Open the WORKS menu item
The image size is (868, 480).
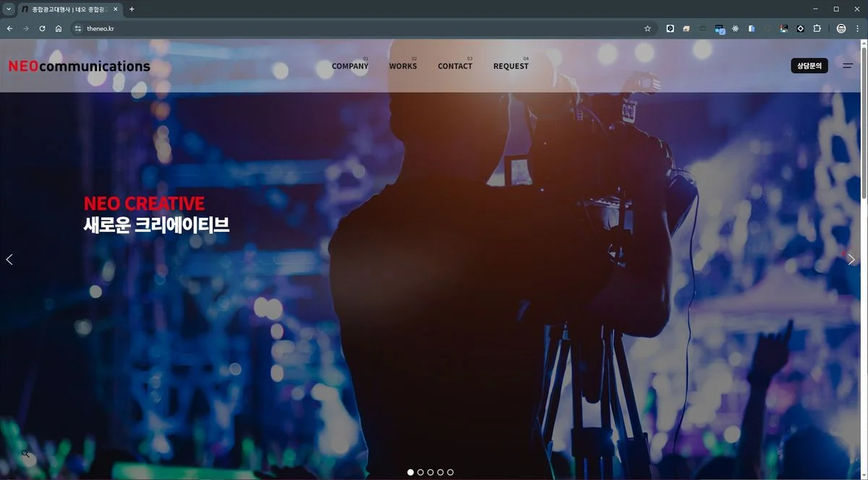(403, 66)
